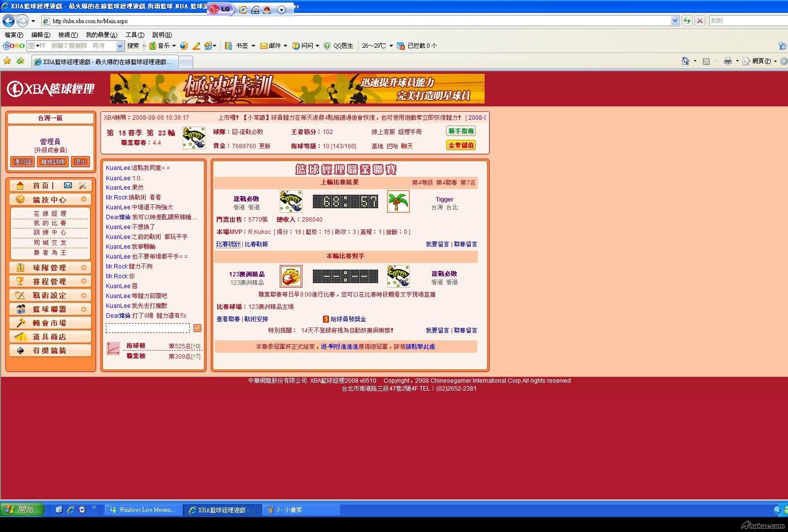Open the 邮件 mail dropdown
Image resolution: width=788 pixels, height=532 pixels.
pos(285,46)
